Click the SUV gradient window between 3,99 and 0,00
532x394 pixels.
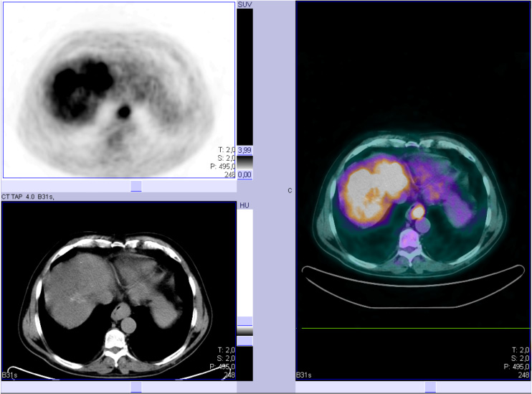[244, 163]
